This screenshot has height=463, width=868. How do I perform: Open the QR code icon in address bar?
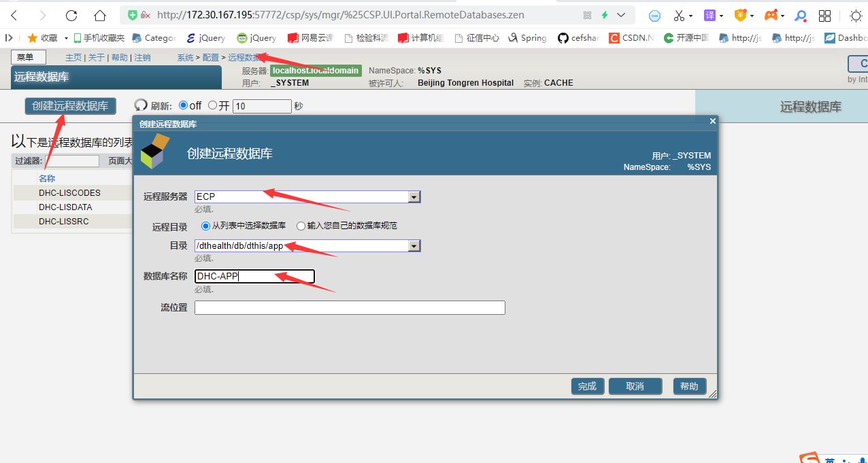588,15
